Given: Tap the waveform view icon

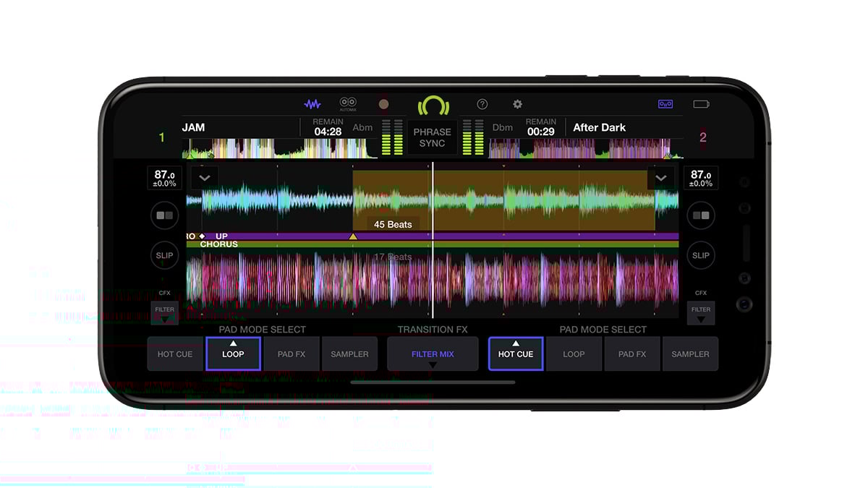Looking at the screenshot, I should coord(312,104).
